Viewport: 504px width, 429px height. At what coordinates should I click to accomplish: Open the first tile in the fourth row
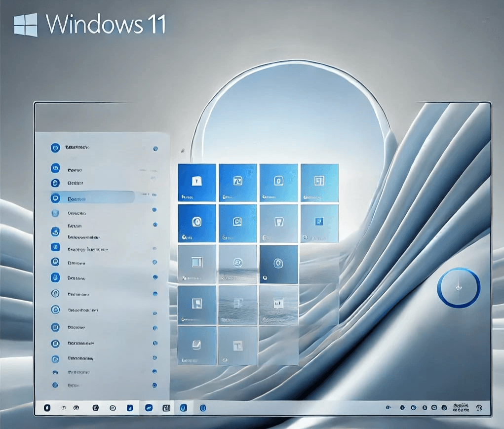pos(197,305)
